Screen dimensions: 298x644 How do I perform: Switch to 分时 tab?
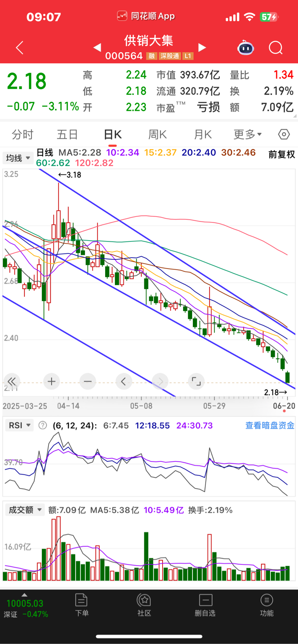pyautogui.click(x=23, y=134)
